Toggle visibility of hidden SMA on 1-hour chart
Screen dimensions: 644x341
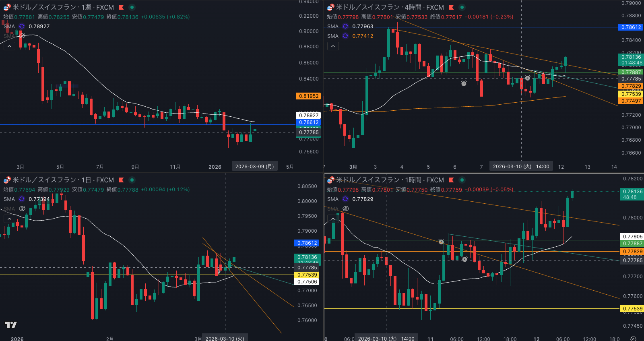pos(345,209)
